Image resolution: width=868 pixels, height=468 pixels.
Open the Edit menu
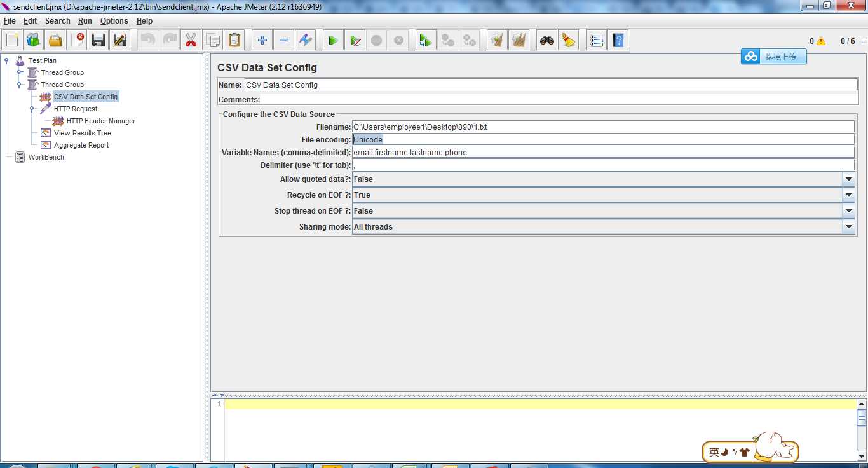(x=30, y=21)
